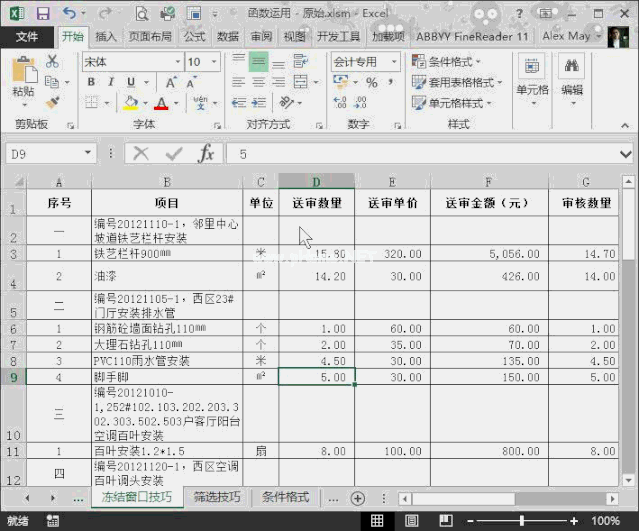Open Cell Styles (单元格样式) menu
This screenshot has height=531, width=639.
[x=452, y=103]
